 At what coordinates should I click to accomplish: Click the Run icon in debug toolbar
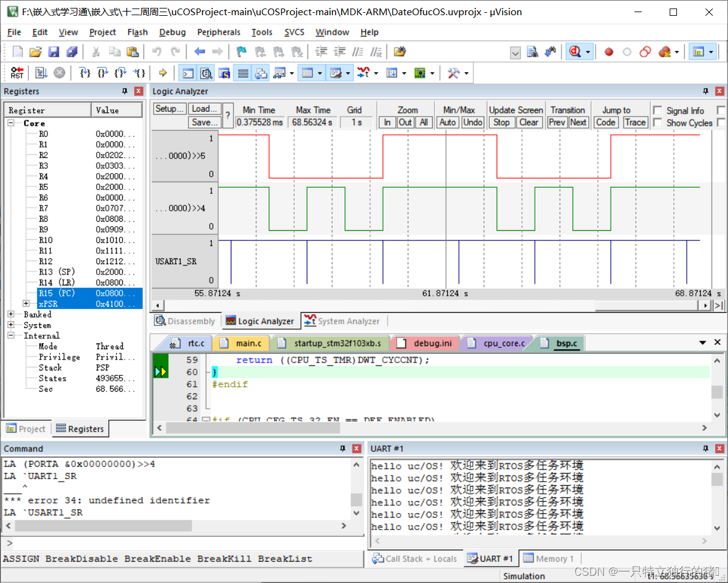(41, 73)
